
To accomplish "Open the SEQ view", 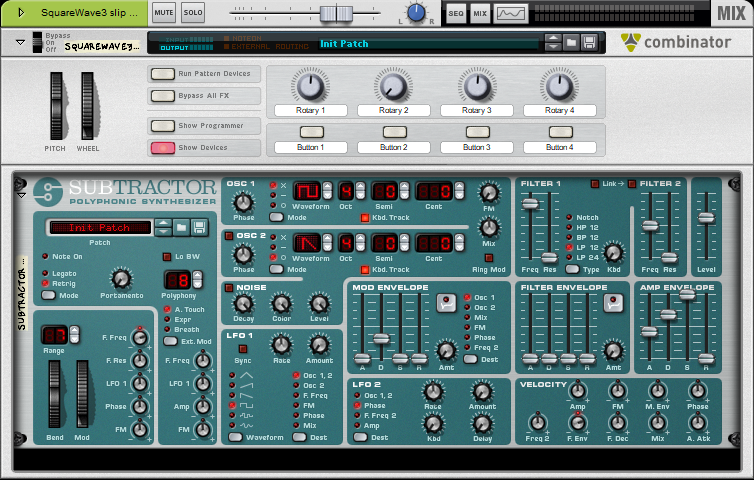I will click(x=456, y=13).
